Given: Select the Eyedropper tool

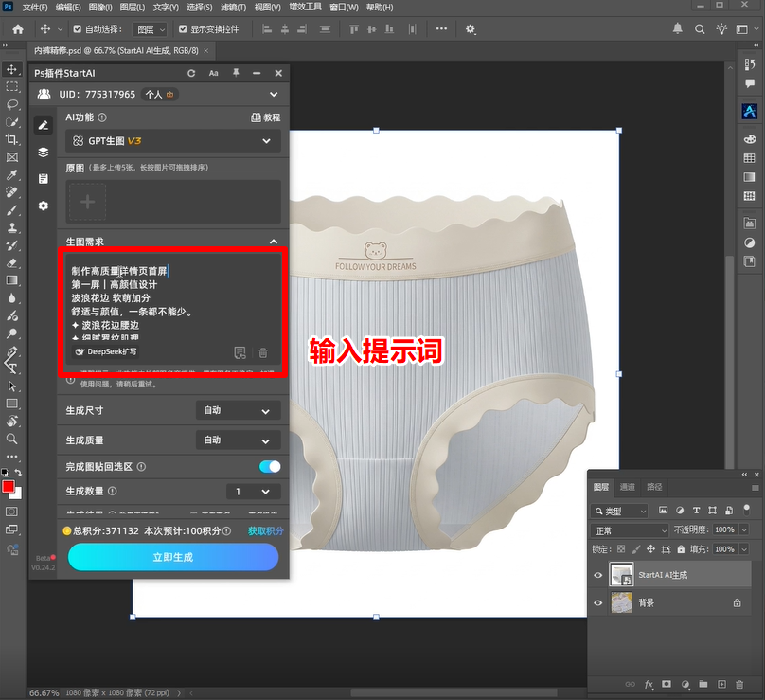Looking at the screenshot, I should (11, 174).
